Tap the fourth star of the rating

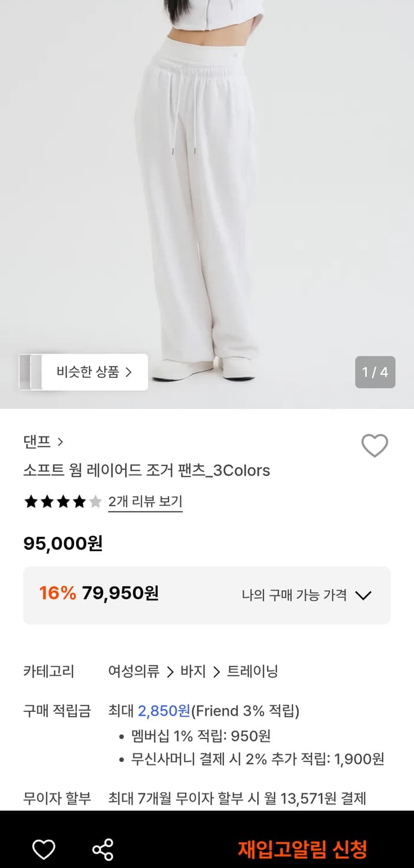79,502
